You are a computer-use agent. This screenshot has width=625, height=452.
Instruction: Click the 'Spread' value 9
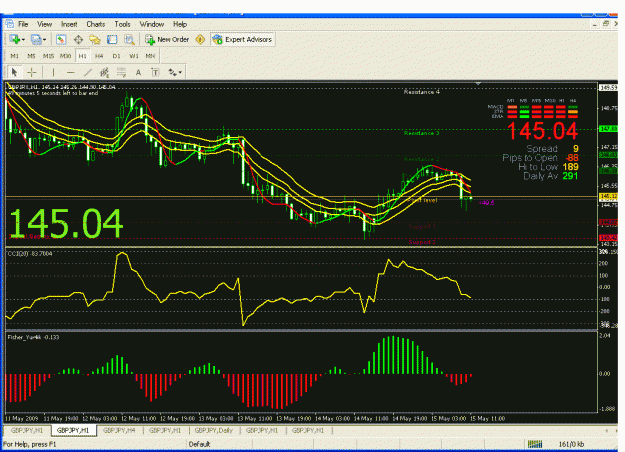pyautogui.click(x=575, y=149)
